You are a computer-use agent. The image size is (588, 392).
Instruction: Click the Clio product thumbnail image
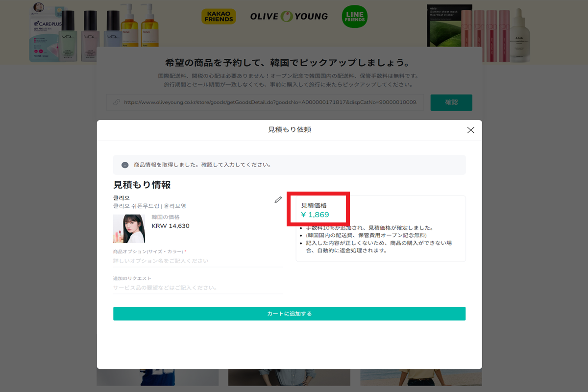tap(128, 229)
